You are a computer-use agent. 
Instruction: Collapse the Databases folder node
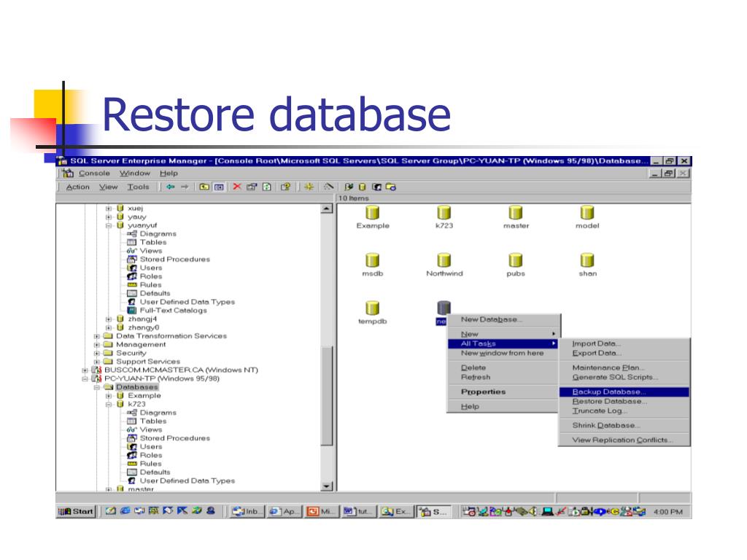point(97,387)
